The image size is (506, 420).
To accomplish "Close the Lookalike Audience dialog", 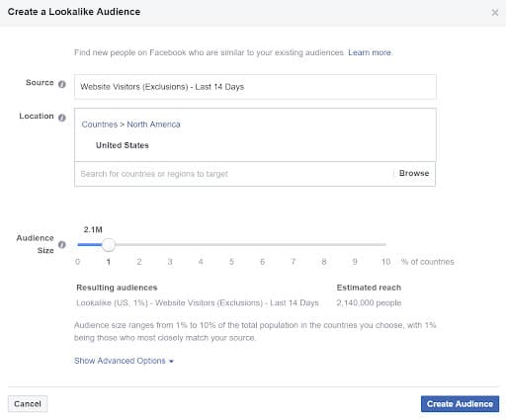I will click(495, 13).
